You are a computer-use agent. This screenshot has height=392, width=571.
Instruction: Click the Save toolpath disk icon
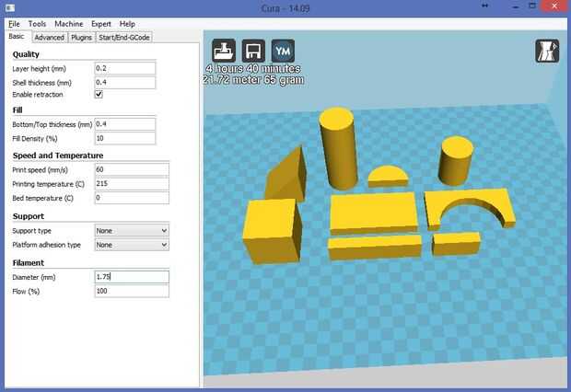pos(253,51)
